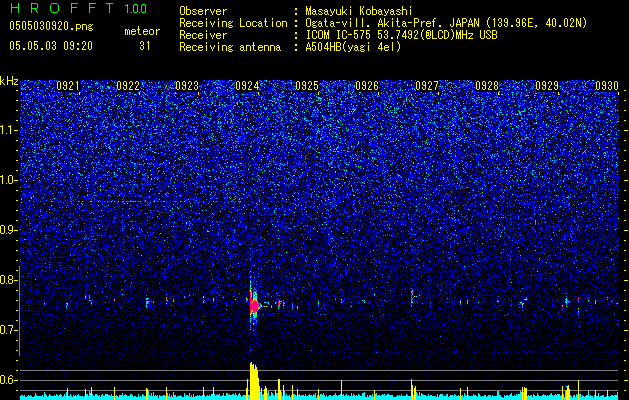Click the 0926 time marker
629x400 pixels.
click(x=367, y=86)
